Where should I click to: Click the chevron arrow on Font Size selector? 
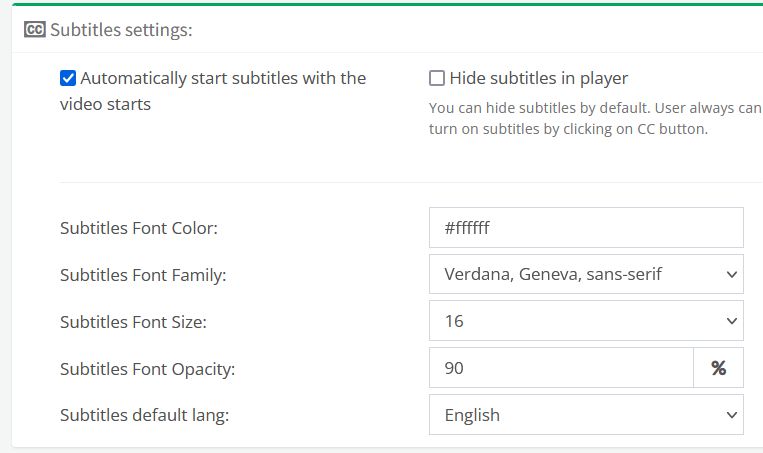[x=731, y=321]
